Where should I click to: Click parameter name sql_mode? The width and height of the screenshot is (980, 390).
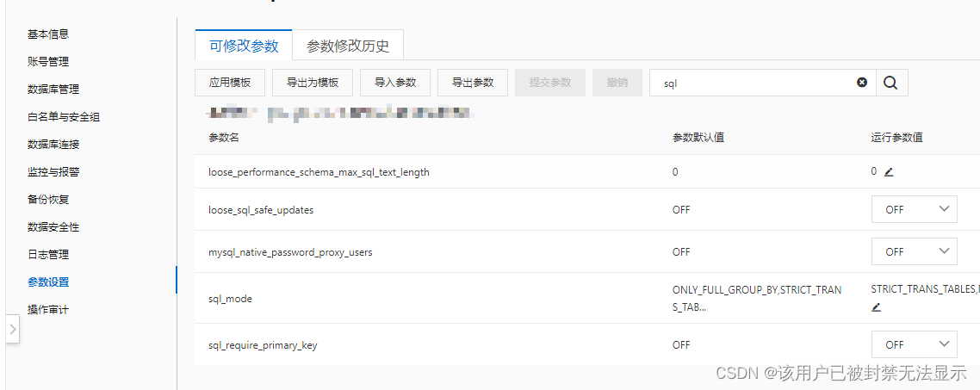pyautogui.click(x=231, y=299)
